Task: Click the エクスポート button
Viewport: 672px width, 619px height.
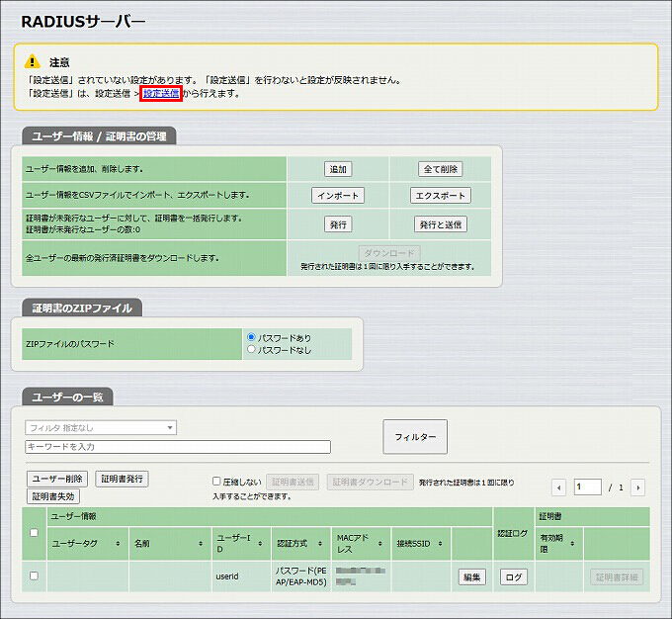Action: [x=441, y=195]
